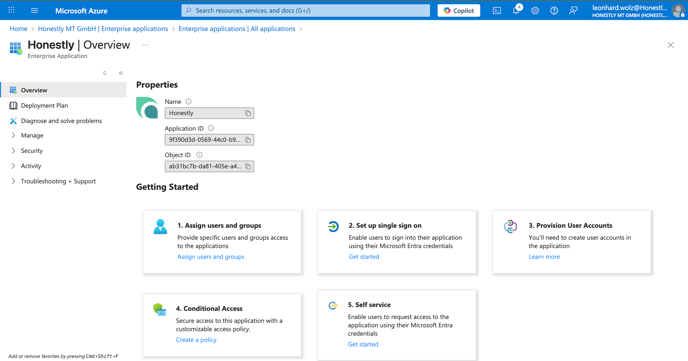Copy the Name field value
688x361 pixels.
coord(248,113)
